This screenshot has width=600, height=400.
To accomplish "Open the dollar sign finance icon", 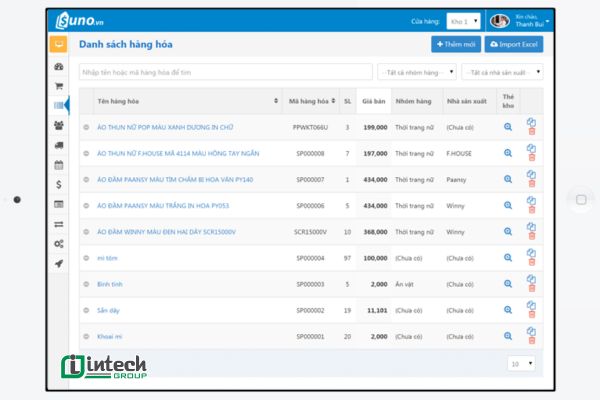I will tap(59, 184).
